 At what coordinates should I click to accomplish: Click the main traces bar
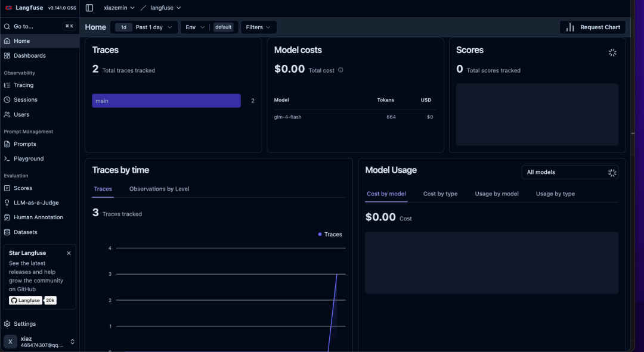[x=166, y=101]
